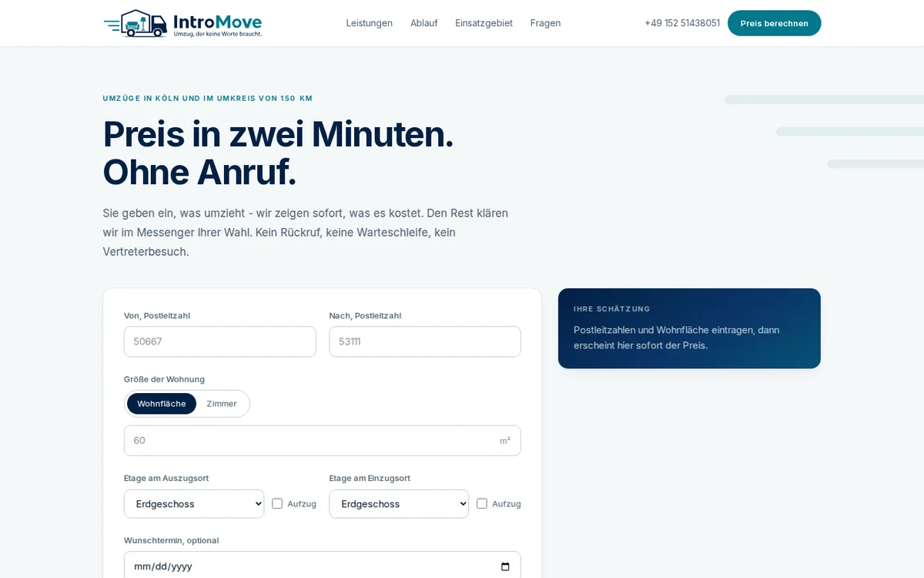Image resolution: width=924 pixels, height=578 pixels.
Task: Click the "Von, Postleitzahl" label
Action: click(157, 316)
